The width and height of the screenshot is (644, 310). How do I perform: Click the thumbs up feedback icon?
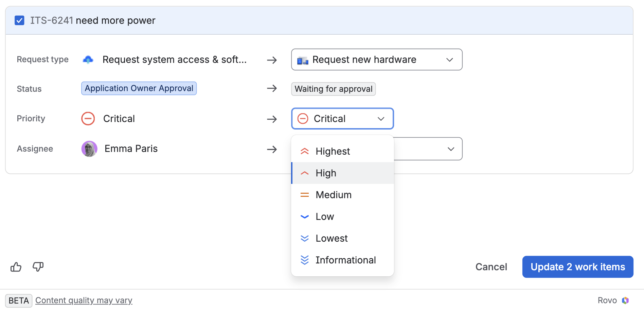click(x=16, y=267)
